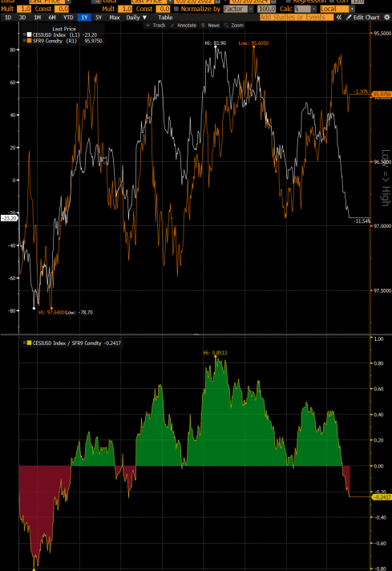Switch to Table view

(165, 17)
